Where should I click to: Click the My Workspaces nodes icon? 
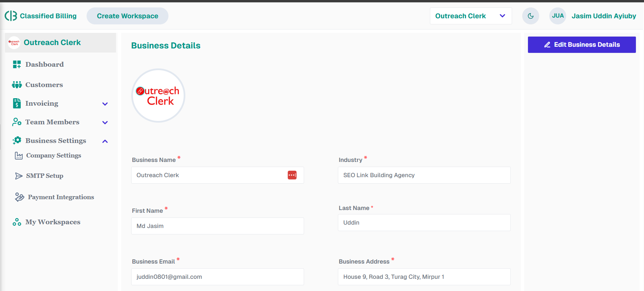pyautogui.click(x=17, y=222)
